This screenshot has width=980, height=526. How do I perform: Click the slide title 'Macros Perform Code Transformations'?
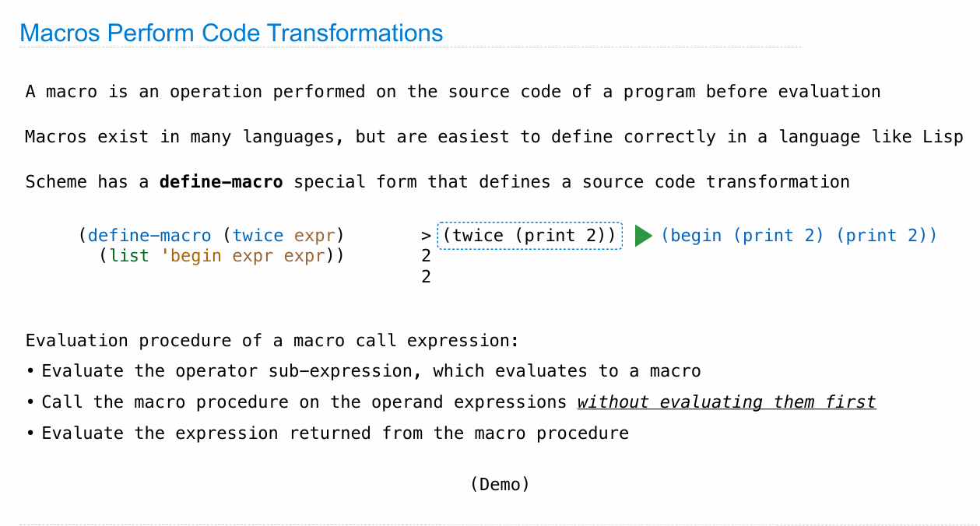[231, 33]
